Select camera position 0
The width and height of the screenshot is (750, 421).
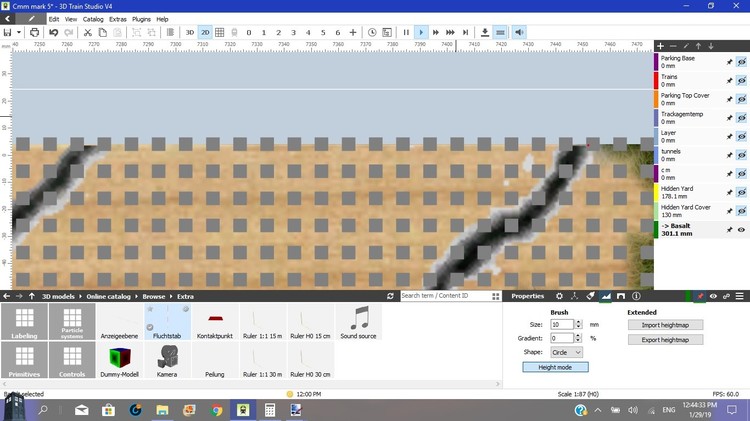(249, 33)
